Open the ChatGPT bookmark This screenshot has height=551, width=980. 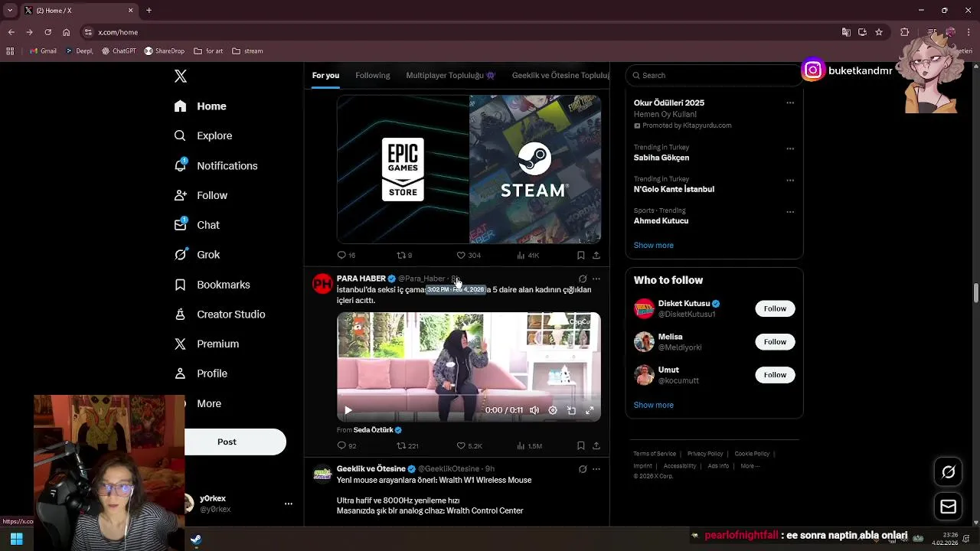tap(119, 51)
